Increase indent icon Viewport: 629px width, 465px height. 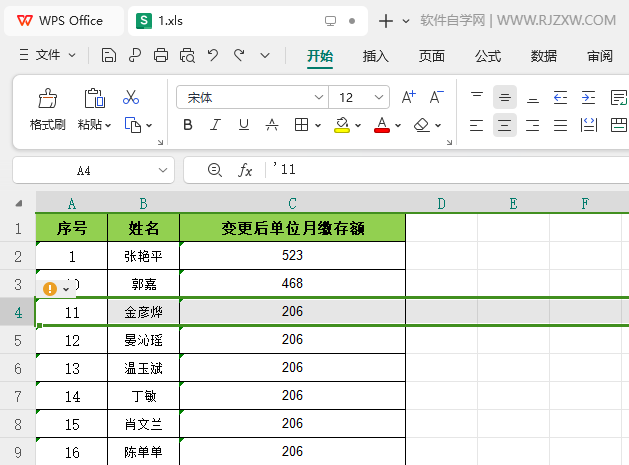pos(588,97)
